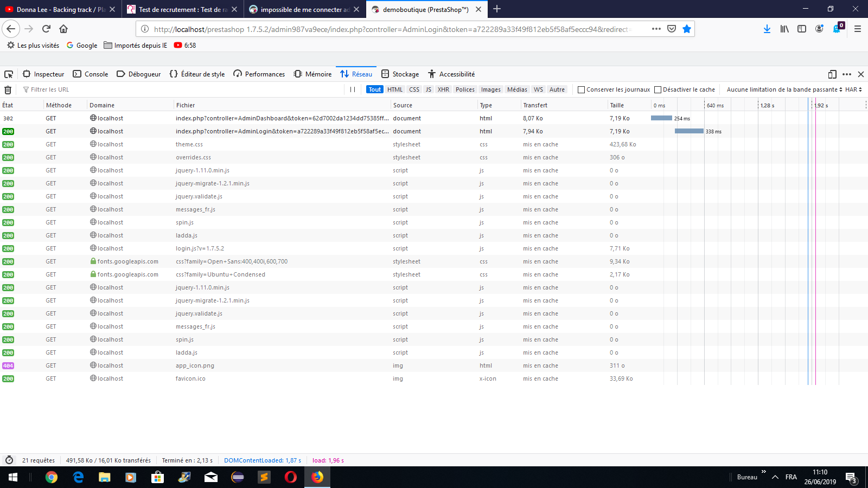Open the DevTools options menu
Viewport: 868px width, 488px height.
[847, 74]
